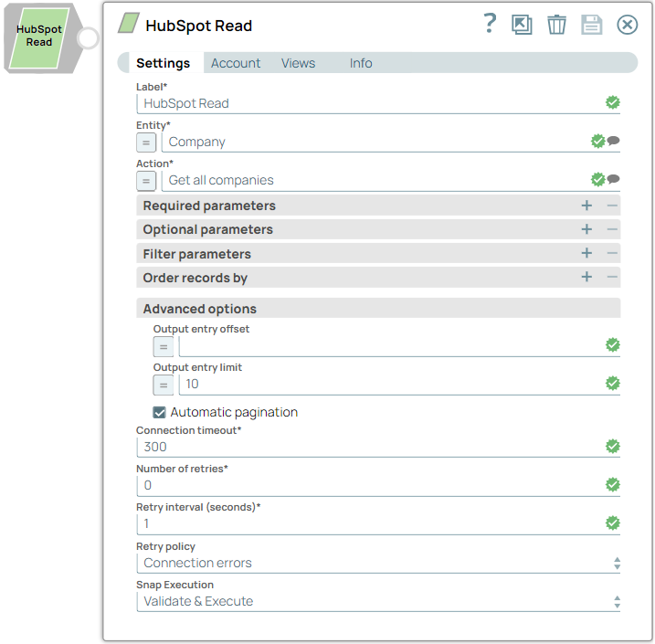Click the HubSpot Read snap on canvas
This screenshot has width=655, height=644.
point(39,37)
